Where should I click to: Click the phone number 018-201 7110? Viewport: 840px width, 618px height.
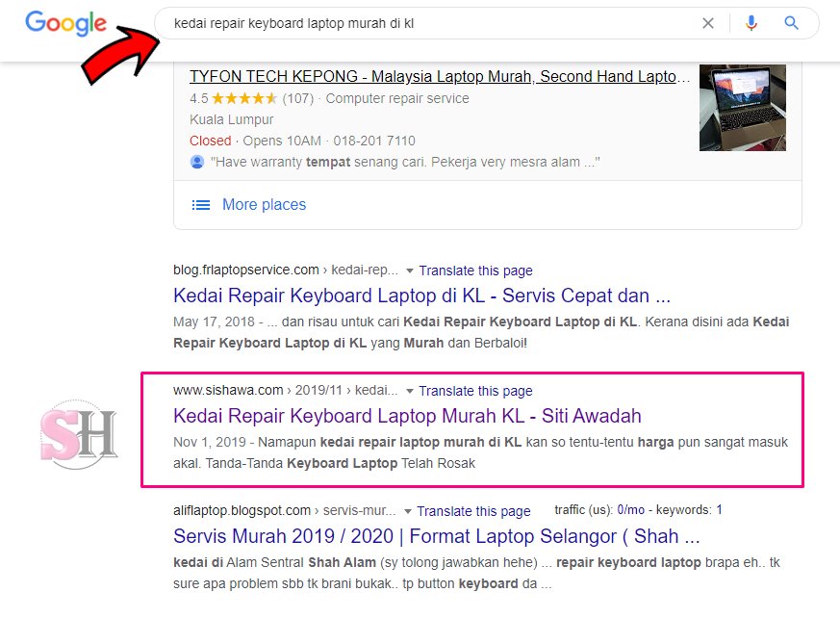pos(374,141)
